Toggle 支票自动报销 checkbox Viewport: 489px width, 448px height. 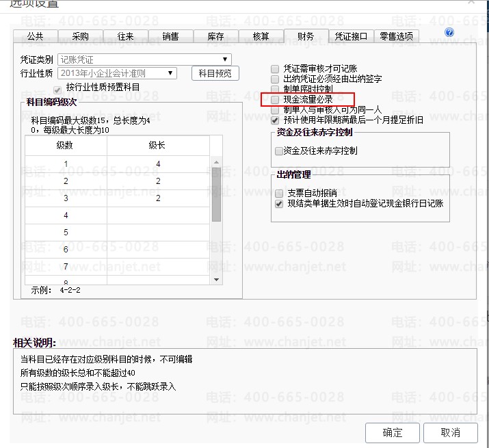(x=278, y=193)
